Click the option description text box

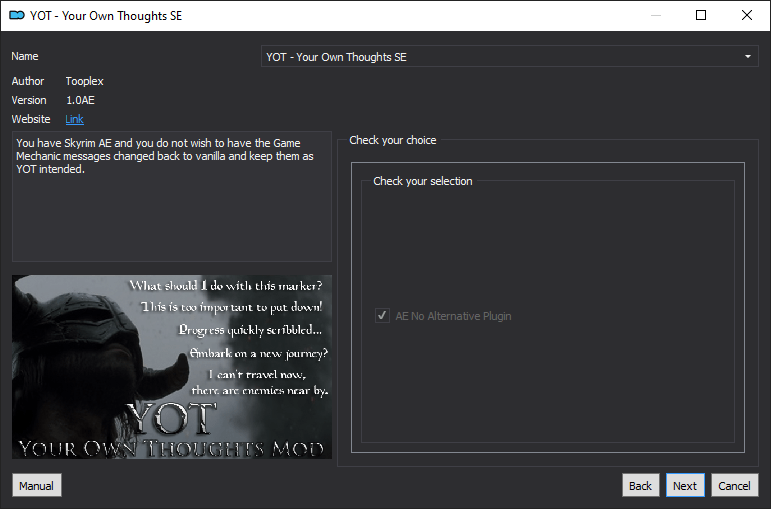pos(172,196)
